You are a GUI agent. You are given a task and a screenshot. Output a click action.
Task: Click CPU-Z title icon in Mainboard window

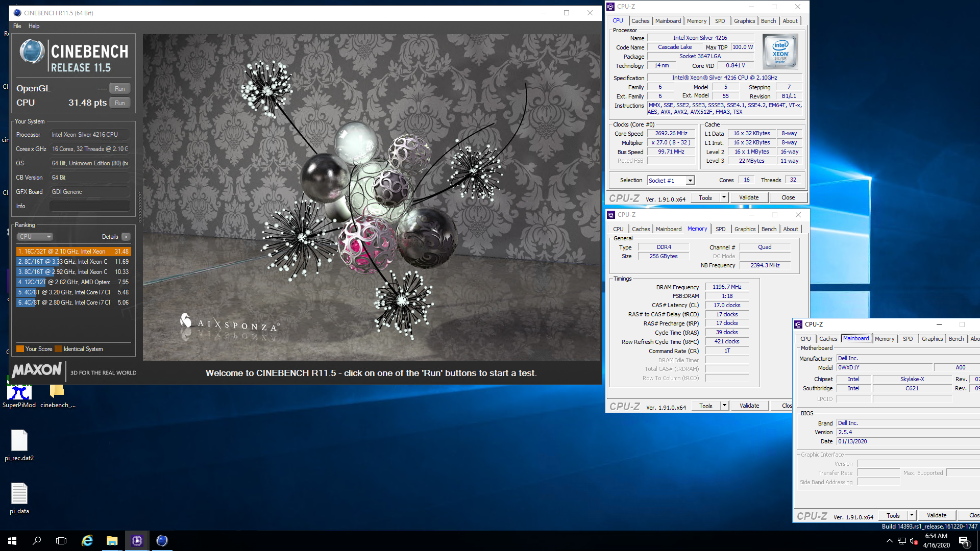click(x=798, y=324)
